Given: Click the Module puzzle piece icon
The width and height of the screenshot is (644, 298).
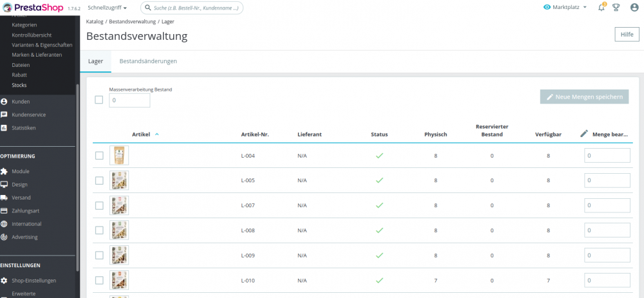Looking at the screenshot, I should tap(5, 172).
